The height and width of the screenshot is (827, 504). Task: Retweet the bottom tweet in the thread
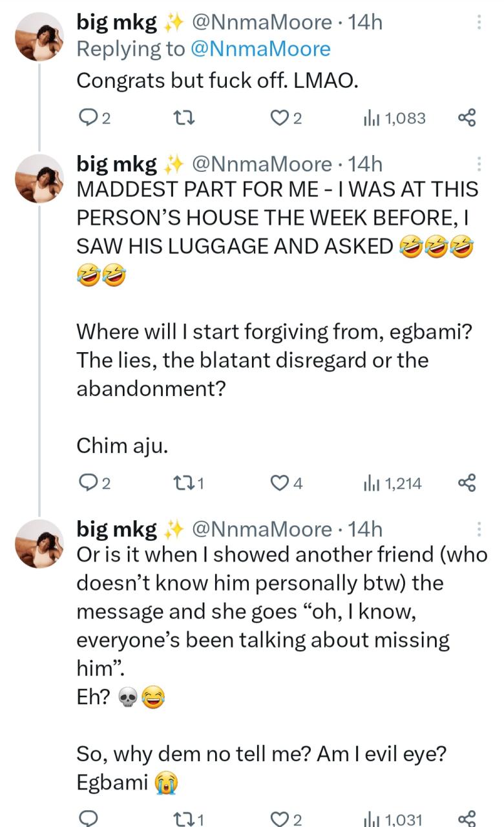(x=184, y=817)
